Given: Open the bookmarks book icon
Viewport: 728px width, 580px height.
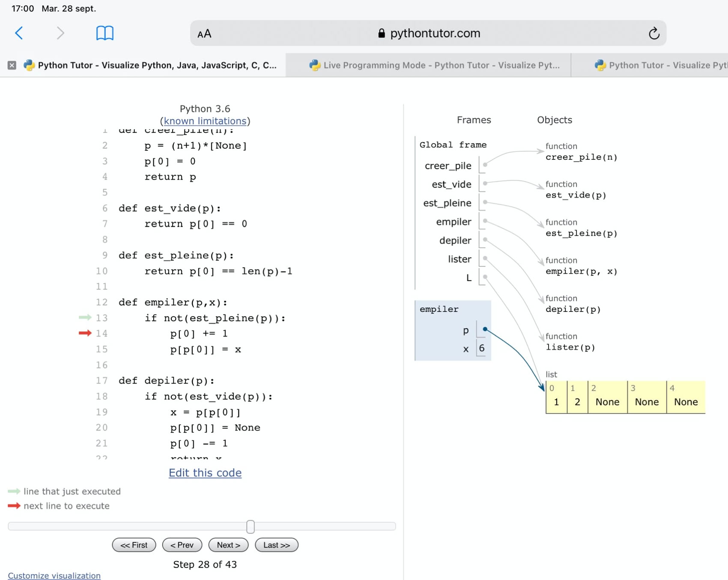Looking at the screenshot, I should tap(104, 33).
